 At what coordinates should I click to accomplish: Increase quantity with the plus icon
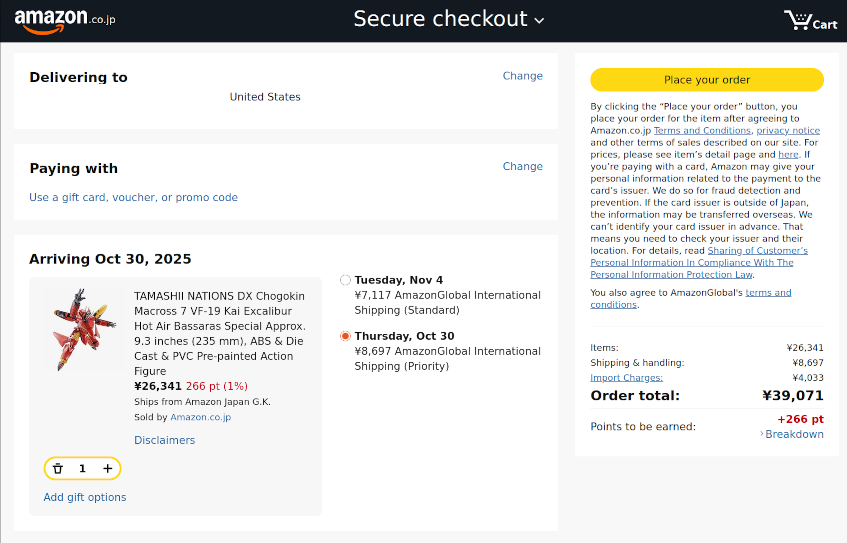click(x=107, y=468)
